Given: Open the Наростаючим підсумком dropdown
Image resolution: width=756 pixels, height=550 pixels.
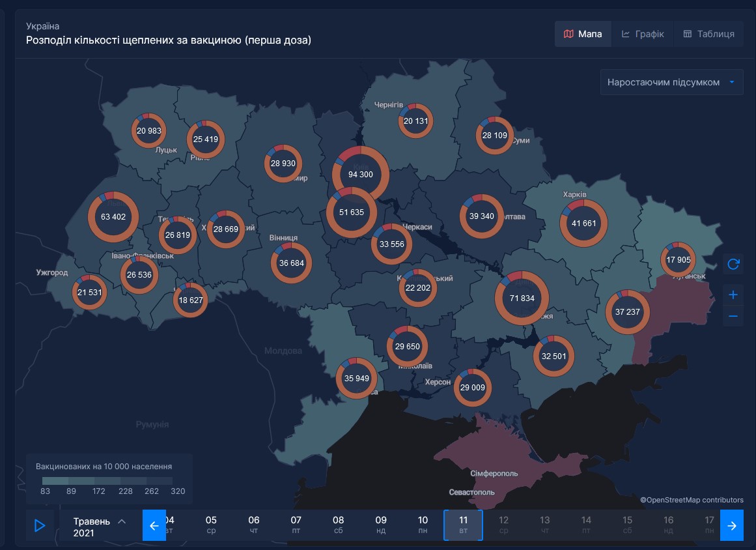Looking at the screenshot, I should (x=671, y=83).
